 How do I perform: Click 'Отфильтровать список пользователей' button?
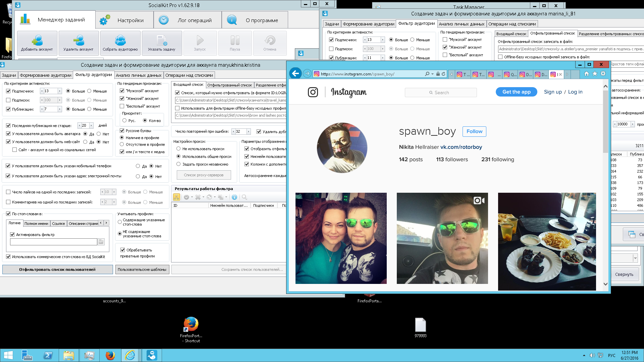pos(57,269)
